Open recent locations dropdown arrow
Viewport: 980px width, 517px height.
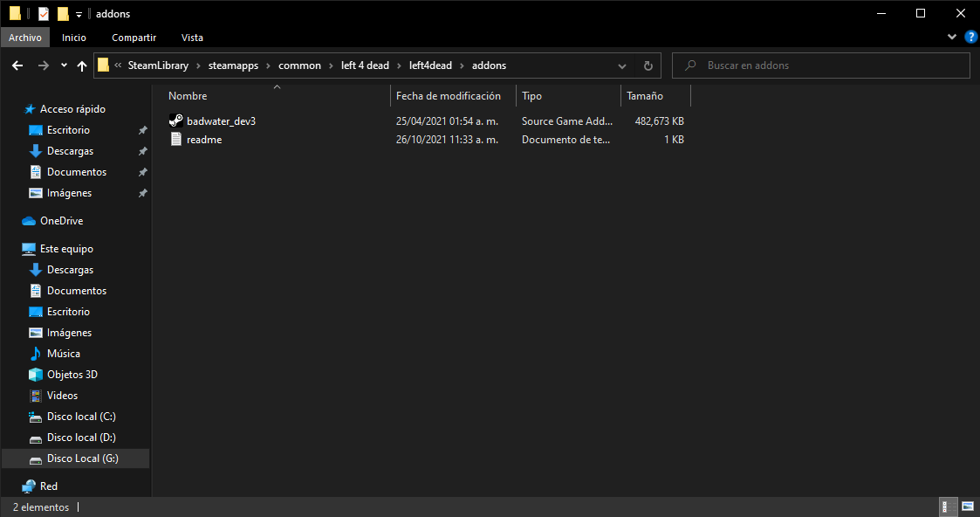pyautogui.click(x=64, y=65)
